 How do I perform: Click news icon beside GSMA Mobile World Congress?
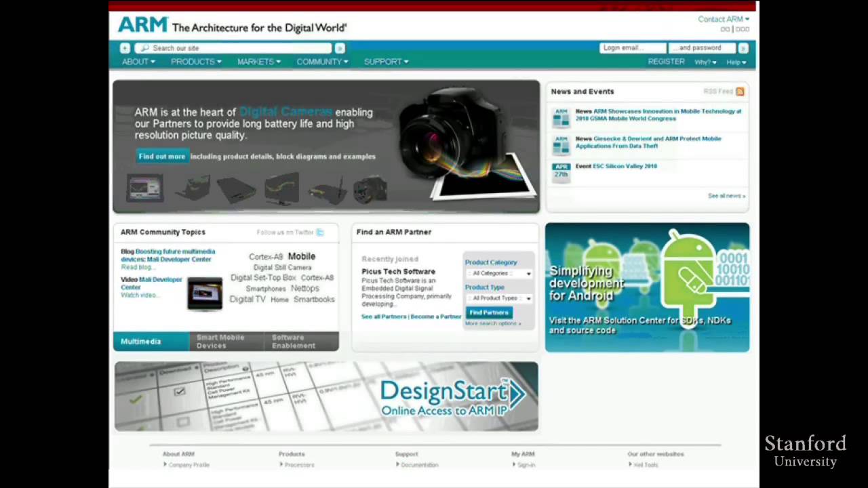pyautogui.click(x=561, y=117)
